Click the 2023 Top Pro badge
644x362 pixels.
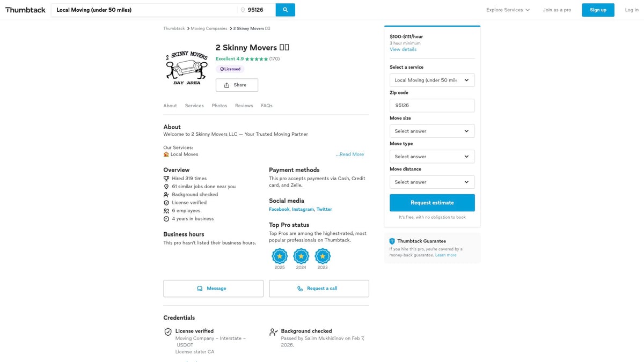[x=323, y=256]
